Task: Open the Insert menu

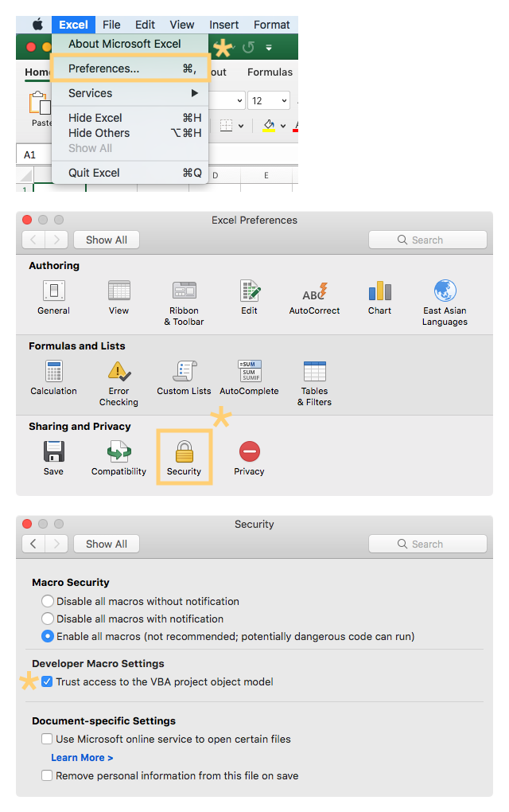Action: (x=224, y=25)
